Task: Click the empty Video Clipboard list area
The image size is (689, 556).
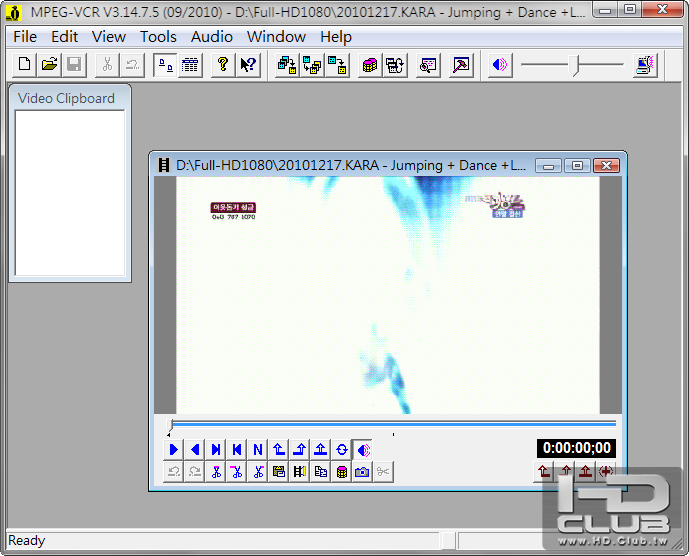Action: (70, 193)
